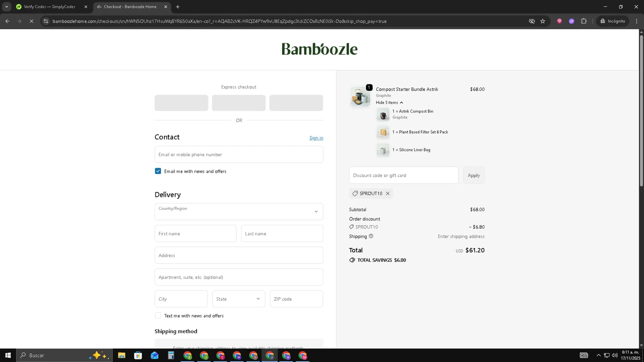Click the volume icon in system tray
Image resolution: width=644 pixels, height=362 pixels.
[615, 355]
